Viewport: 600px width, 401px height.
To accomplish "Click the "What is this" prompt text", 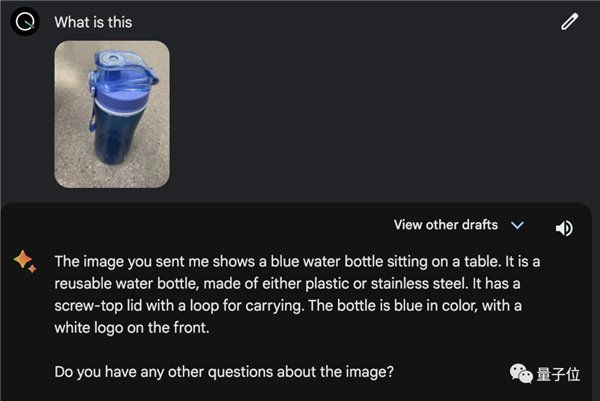I will (x=93, y=21).
